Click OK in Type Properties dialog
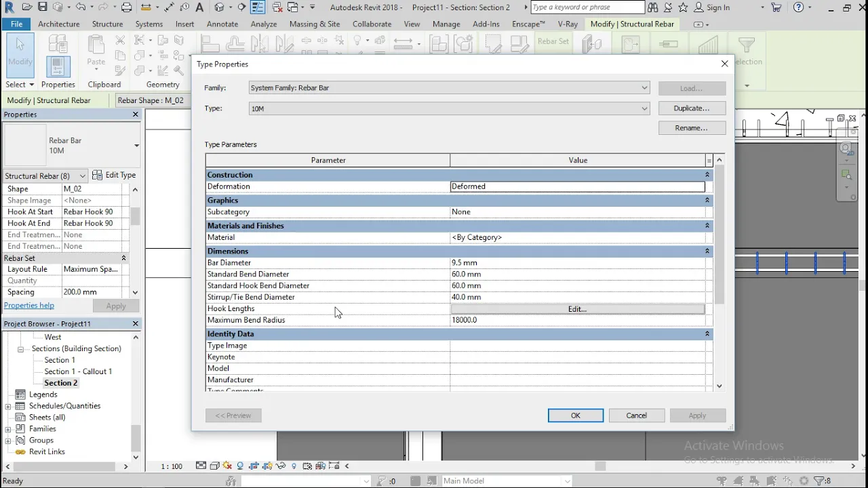This screenshot has height=488, width=868. point(576,415)
